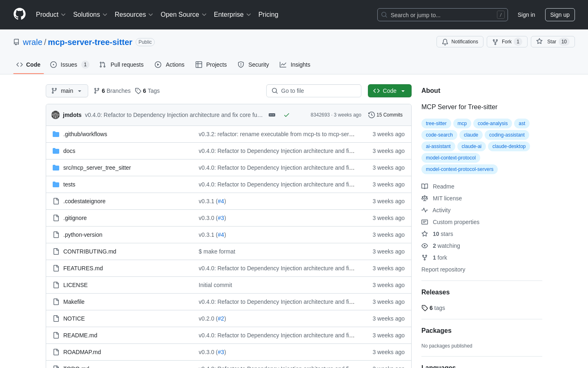
Task: Expand the Open Source menu
Action: [184, 15]
